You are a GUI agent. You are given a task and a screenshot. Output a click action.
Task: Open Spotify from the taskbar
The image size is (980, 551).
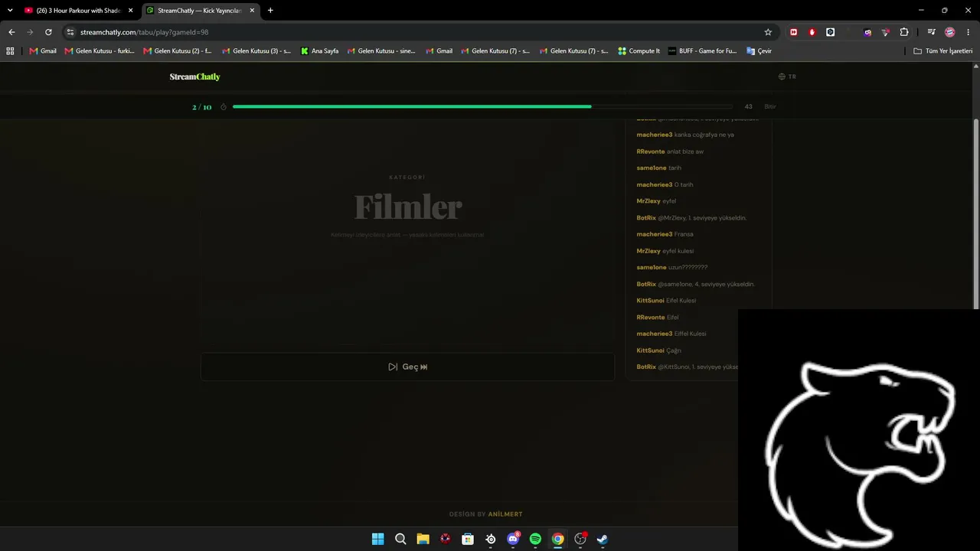click(535, 539)
